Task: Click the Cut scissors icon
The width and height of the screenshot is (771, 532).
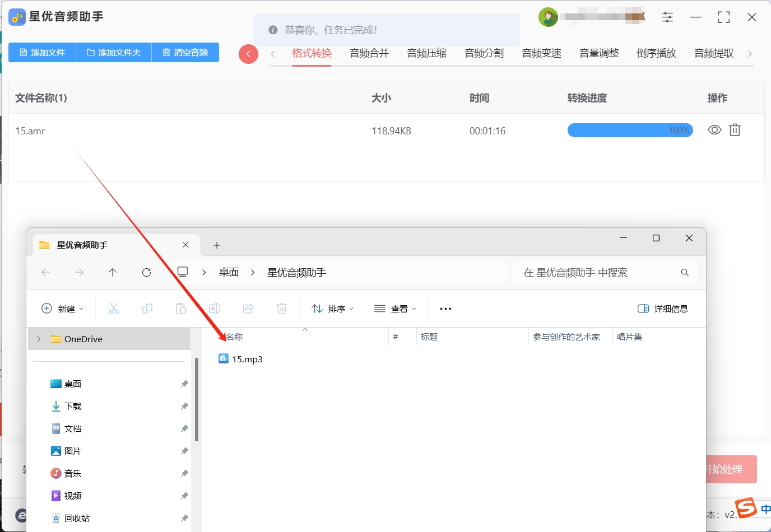Action: click(x=114, y=309)
